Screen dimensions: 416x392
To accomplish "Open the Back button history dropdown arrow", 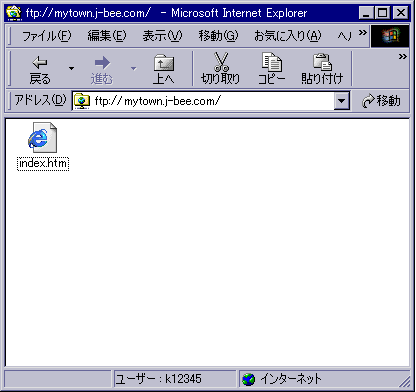I will [71, 69].
